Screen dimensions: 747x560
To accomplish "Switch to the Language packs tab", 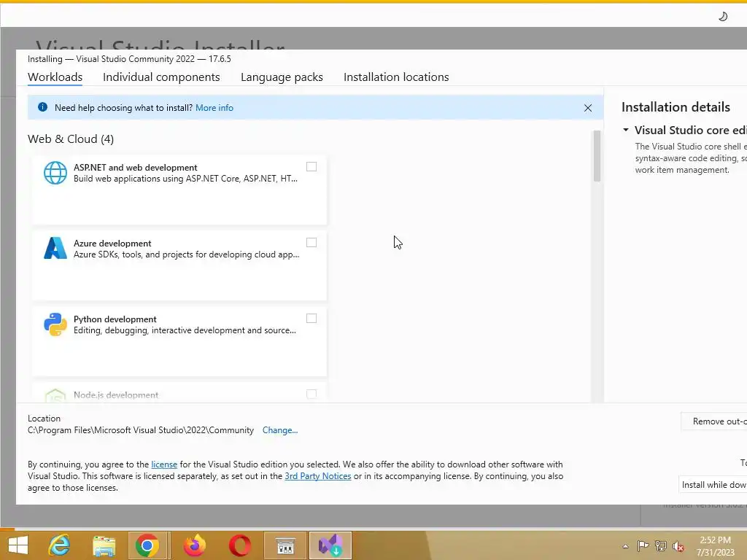I will [282, 77].
